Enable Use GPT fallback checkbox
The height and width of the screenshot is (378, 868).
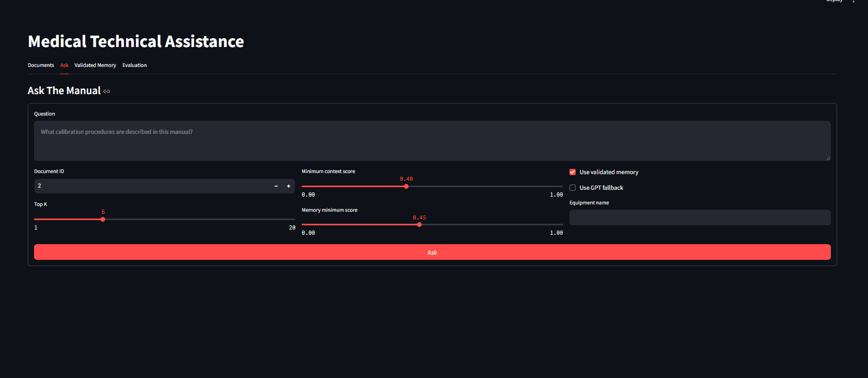573,188
